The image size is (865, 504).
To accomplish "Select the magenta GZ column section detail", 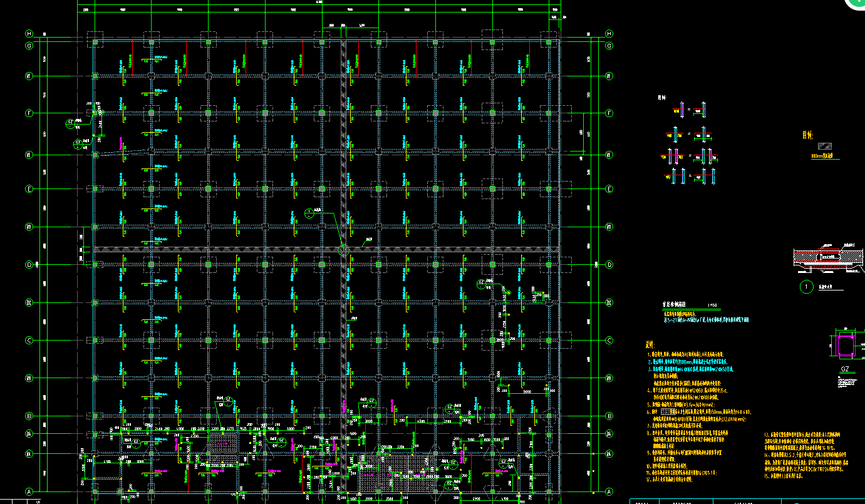I will [x=845, y=345].
